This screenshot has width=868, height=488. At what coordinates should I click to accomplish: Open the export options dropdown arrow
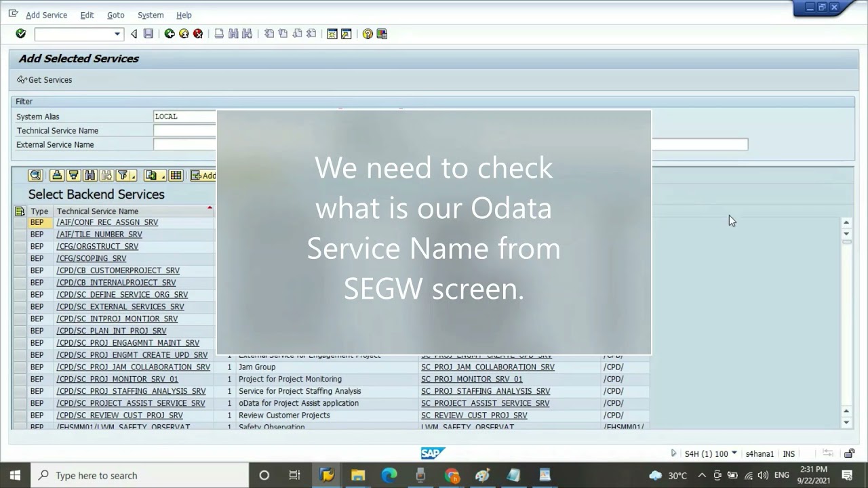click(x=163, y=176)
